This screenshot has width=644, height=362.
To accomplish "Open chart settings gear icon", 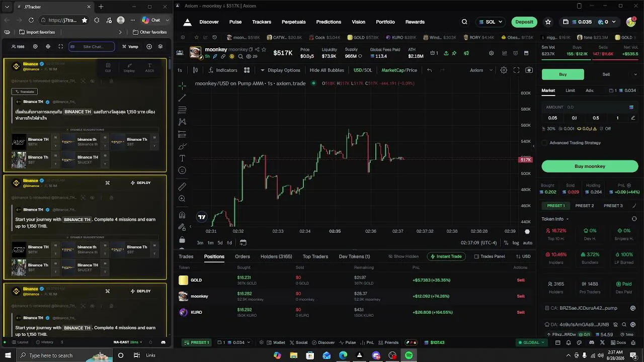I will [504, 70].
